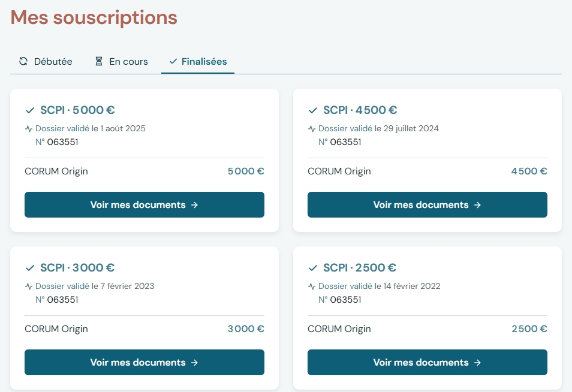Screen dimensions: 572x392
Task: Click activity icon next to 14 février 2022
Action: coord(312,287)
